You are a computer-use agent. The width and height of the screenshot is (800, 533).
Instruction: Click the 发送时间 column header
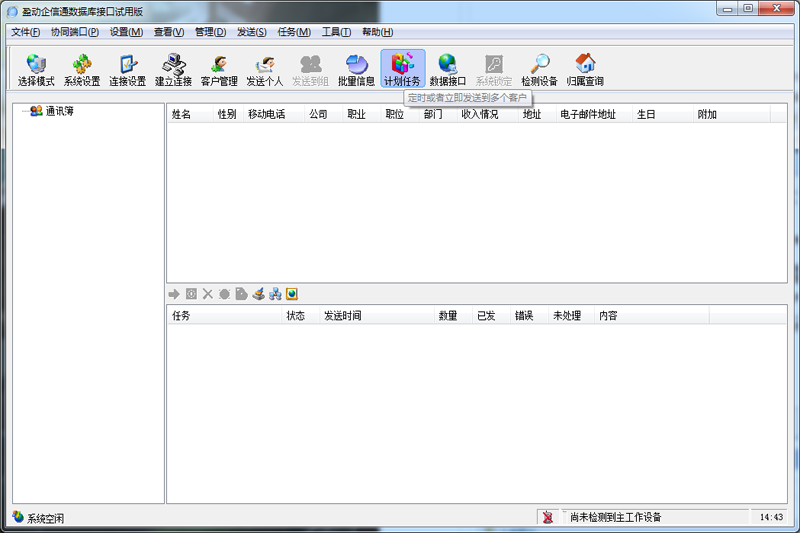342,316
